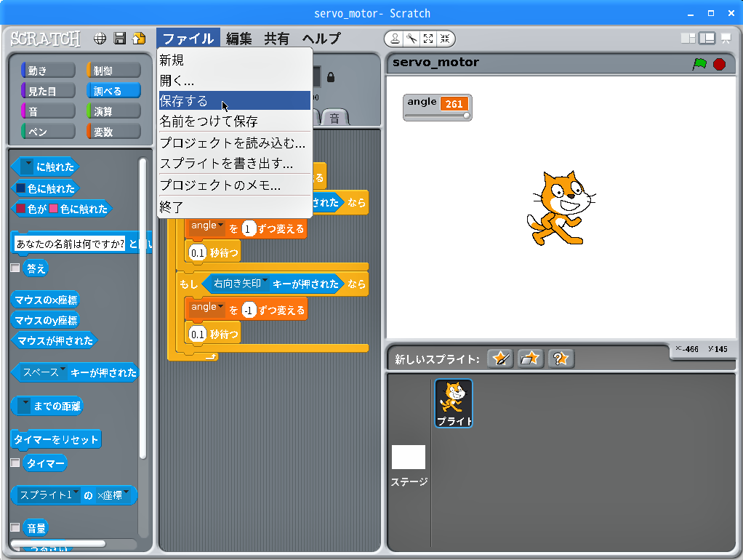This screenshot has height=560, width=743.
Task: Switch to full stage view mode
Action: [x=707, y=39]
